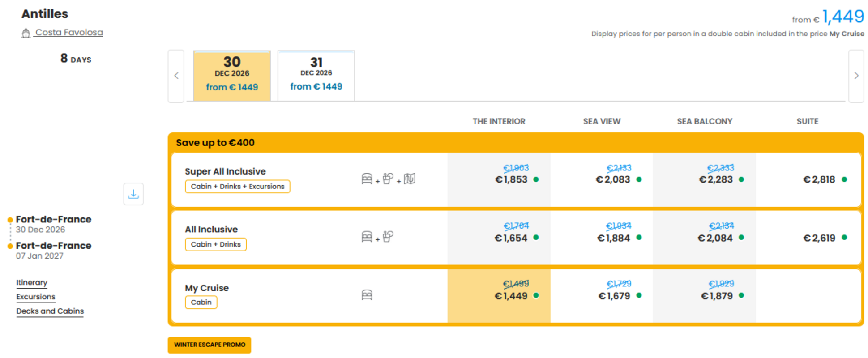
Task: Click the ship icon beside Costa Favolosa
Action: (26, 33)
